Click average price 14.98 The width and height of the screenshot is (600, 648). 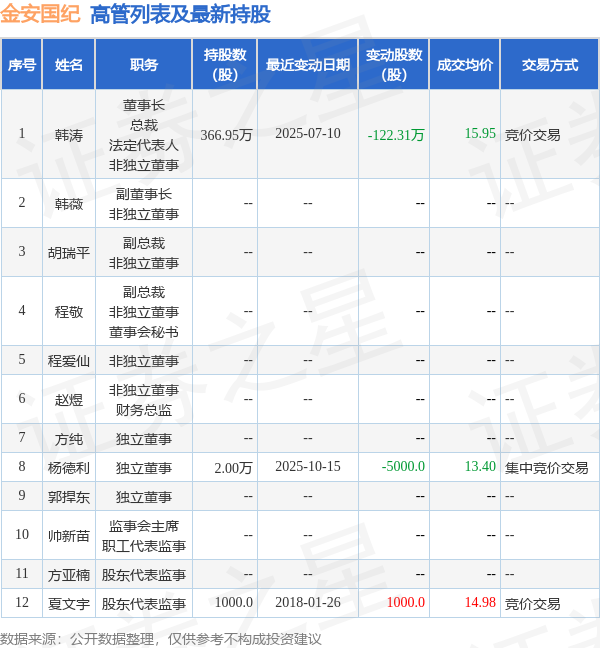click(480, 602)
